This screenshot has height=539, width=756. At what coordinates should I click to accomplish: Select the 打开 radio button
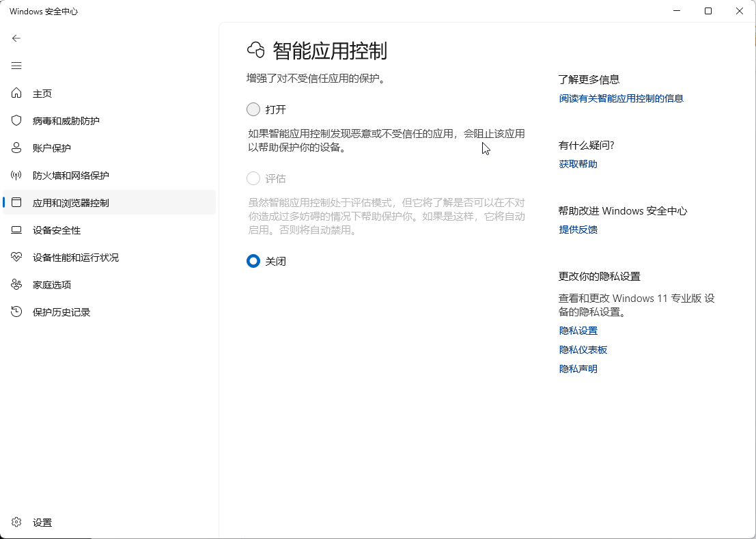(253, 109)
